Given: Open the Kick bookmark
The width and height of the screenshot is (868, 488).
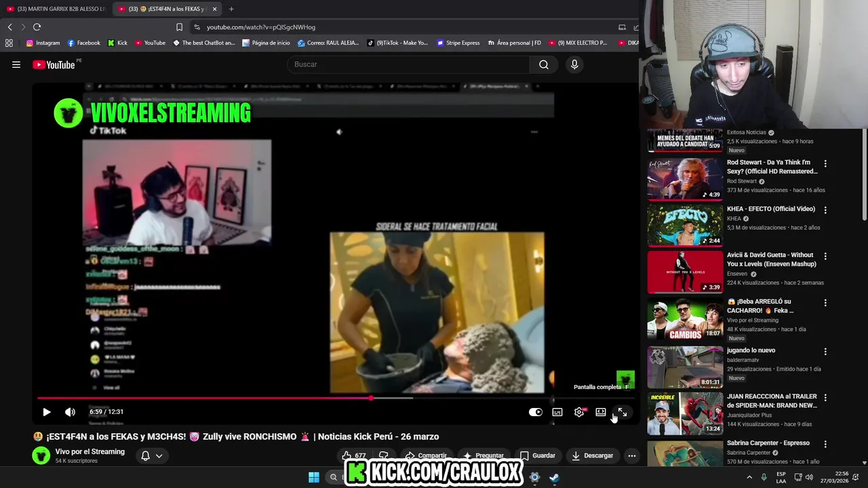Looking at the screenshot, I should 117,43.
